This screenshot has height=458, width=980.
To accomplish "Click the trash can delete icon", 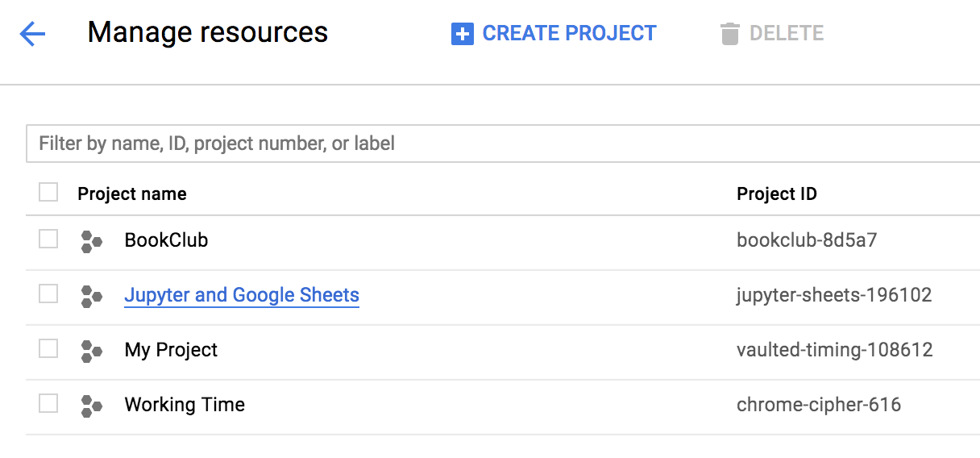I will point(730,34).
